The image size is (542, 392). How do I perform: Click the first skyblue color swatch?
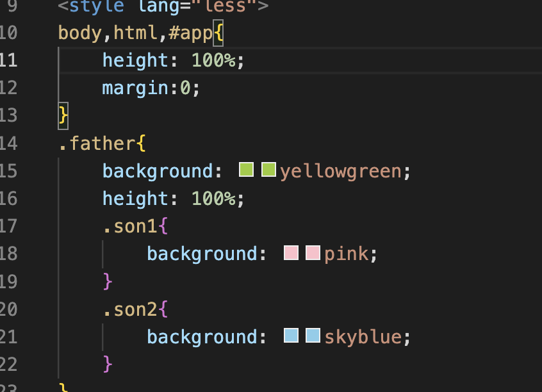[291, 336]
